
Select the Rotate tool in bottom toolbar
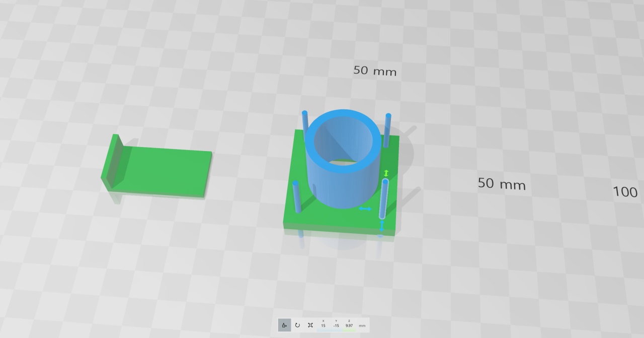pyautogui.click(x=297, y=325)
